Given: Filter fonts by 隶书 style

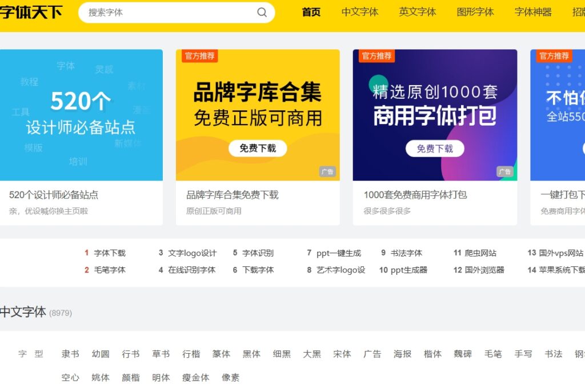Looking at the screenshot, I should [70, 354].
